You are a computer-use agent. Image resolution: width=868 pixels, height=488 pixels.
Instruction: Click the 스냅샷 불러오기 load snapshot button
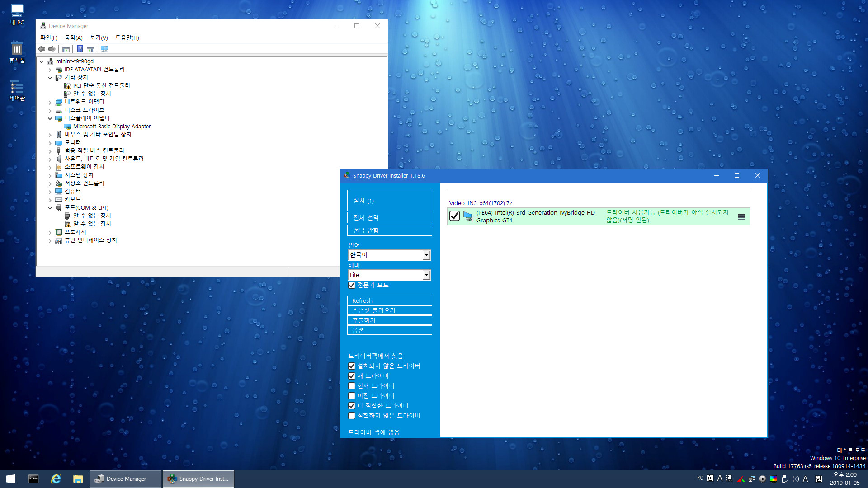coord(390,310)
